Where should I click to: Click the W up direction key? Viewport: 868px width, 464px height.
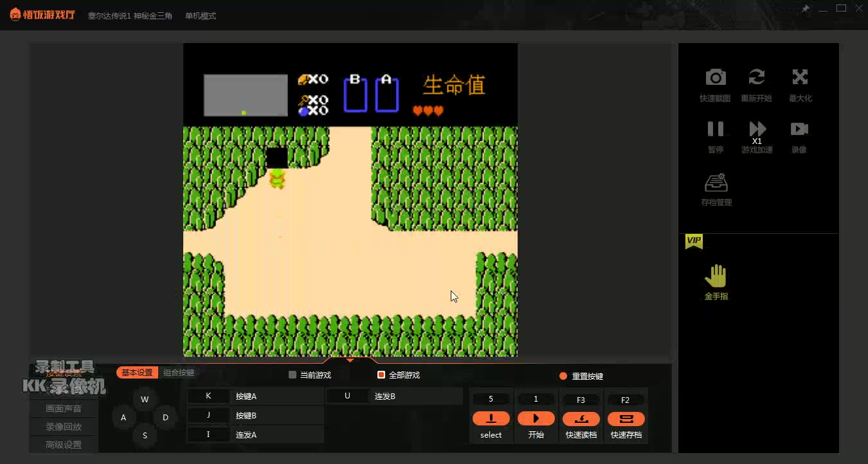(x=145, y=400)
